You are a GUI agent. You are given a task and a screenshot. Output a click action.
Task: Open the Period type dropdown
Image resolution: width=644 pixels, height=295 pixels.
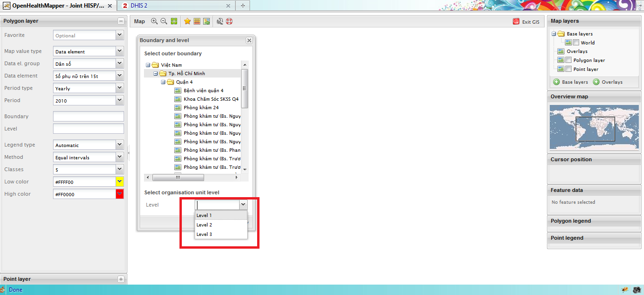point(120,88)
